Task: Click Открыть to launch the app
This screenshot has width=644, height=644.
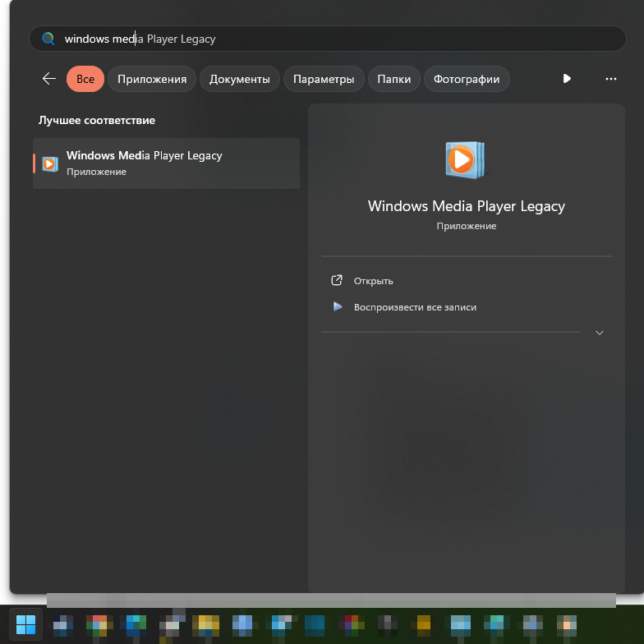Action: point(373,281)
